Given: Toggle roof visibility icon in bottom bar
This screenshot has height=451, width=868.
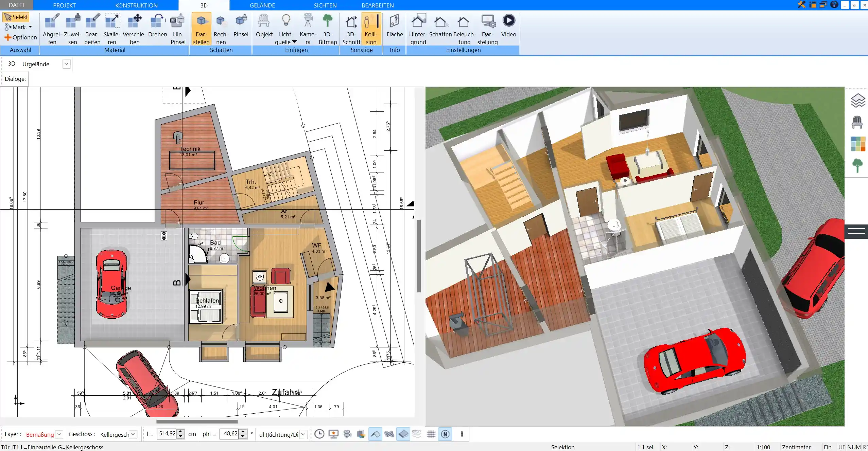Looking at the screenshot, I should [x=375, y=434].
